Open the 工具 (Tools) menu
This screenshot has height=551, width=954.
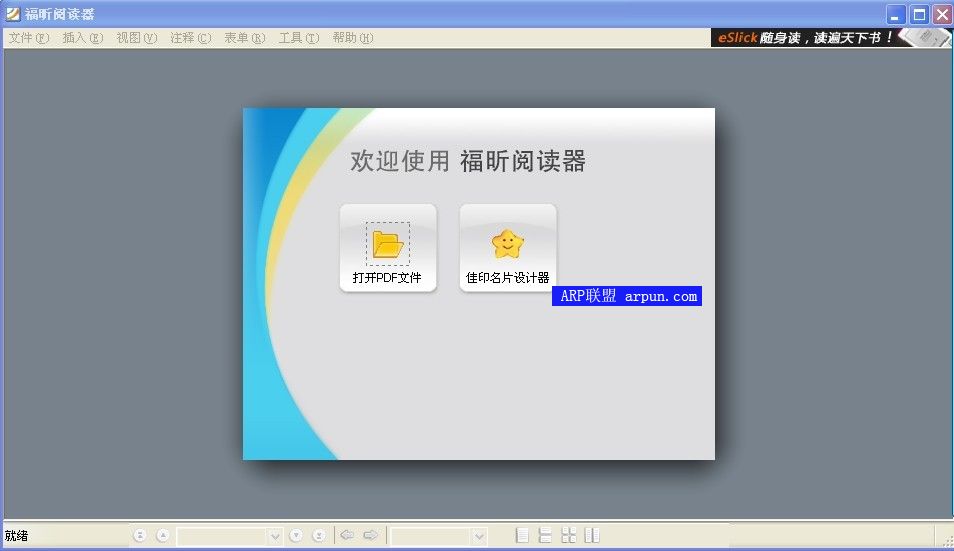[x=299, y=38]
